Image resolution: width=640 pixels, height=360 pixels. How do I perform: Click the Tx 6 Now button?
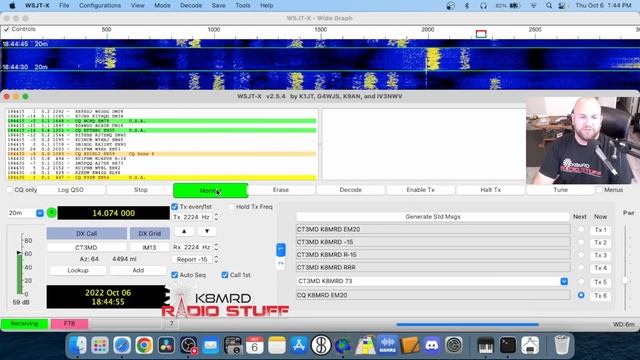(x=600, y=295)
